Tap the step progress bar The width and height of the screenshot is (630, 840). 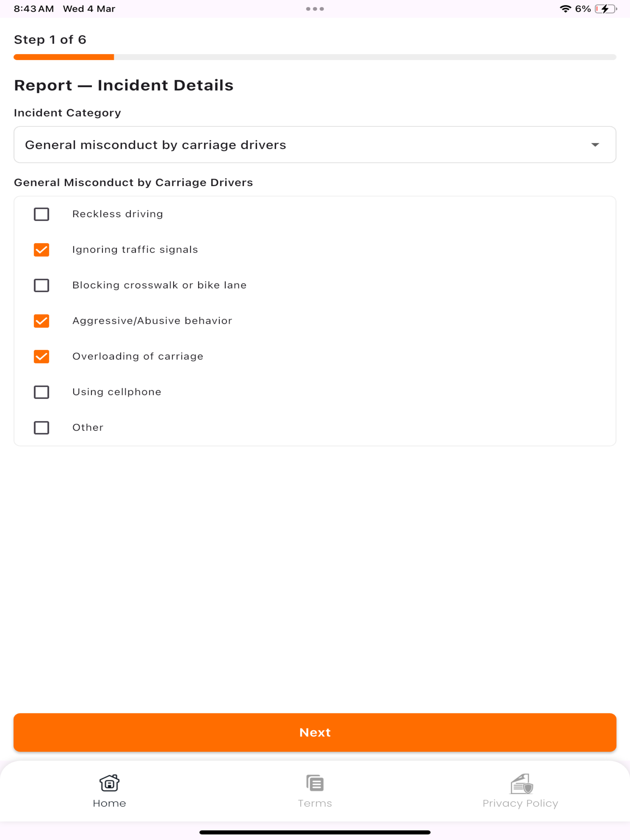click(x=315, y=57)
